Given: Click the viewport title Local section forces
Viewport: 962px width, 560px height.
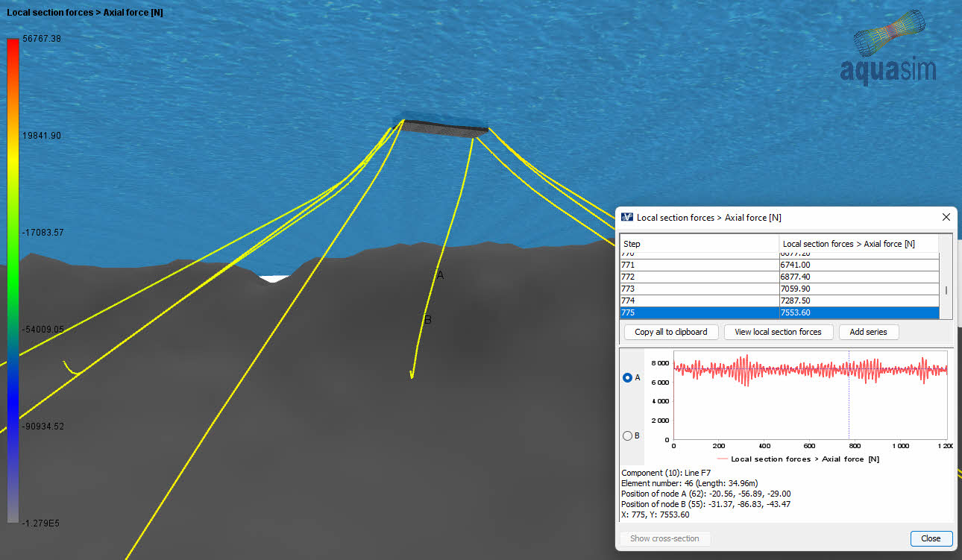Looking at the screenshot, I should [85, 13].
